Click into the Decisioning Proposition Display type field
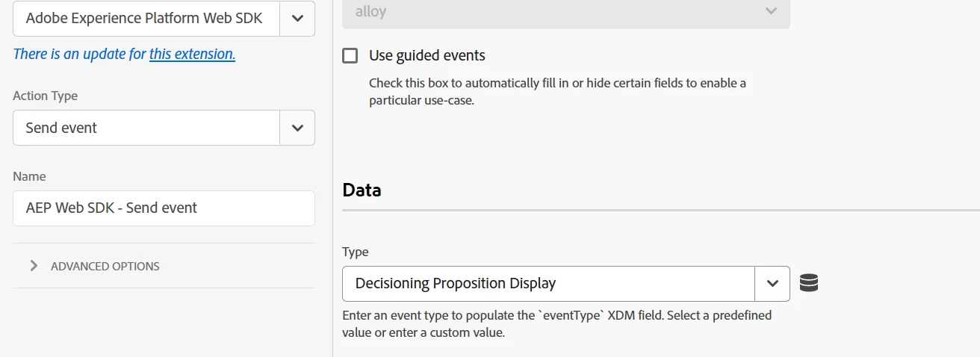This screenshot has height=357, width=980. [x=548, y=283]
